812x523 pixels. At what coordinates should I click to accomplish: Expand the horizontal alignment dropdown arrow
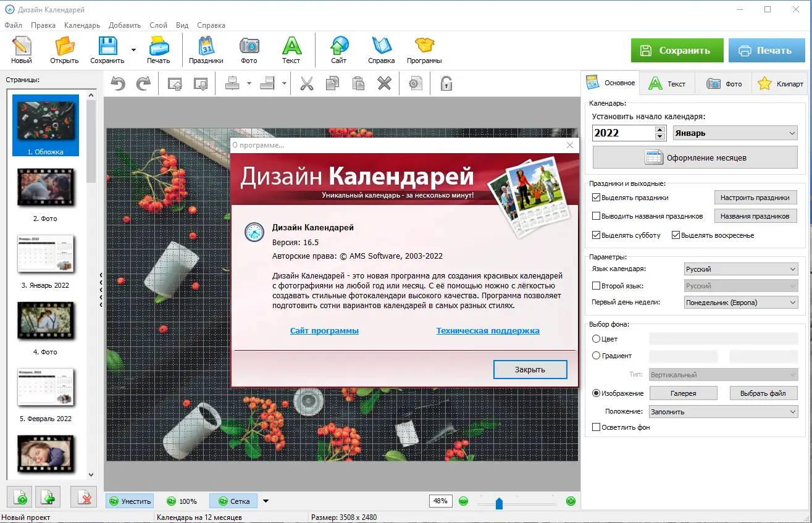249,83
